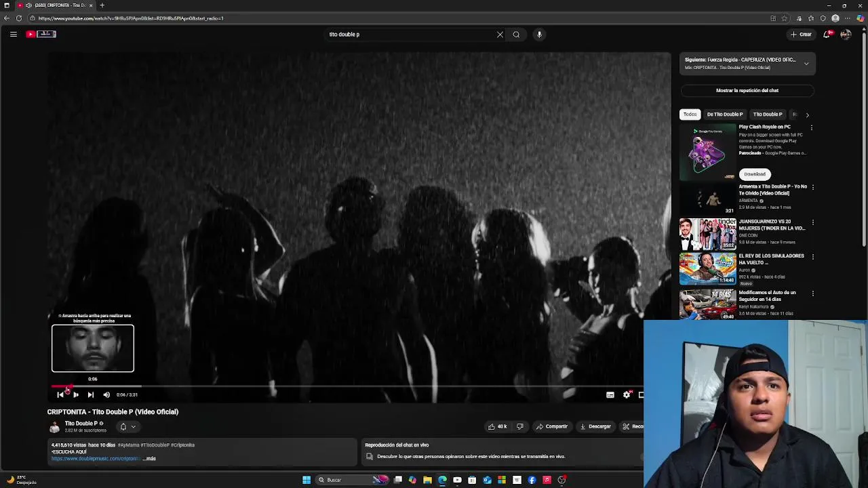Open browser settings and more menu
Image resolution: width=868 pixels, height=488 pixels.
848,18
